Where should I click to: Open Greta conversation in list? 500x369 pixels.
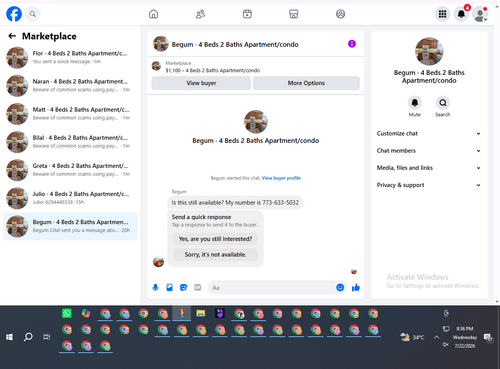pos(70,170)
